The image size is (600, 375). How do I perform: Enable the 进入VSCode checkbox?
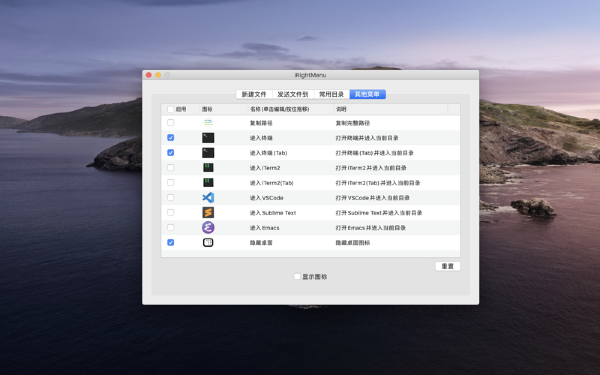(x=171, y=197)
